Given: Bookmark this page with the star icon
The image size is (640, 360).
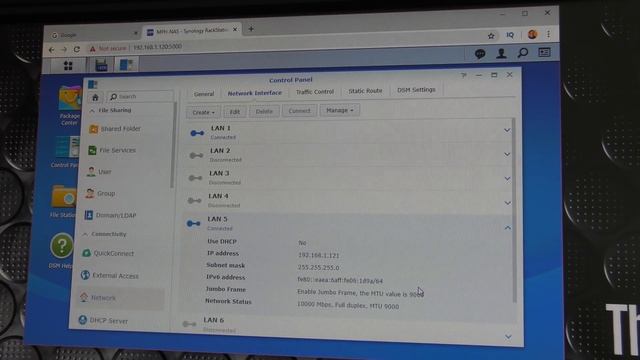Looking at the screenshot, I should [x=491, y=36].
